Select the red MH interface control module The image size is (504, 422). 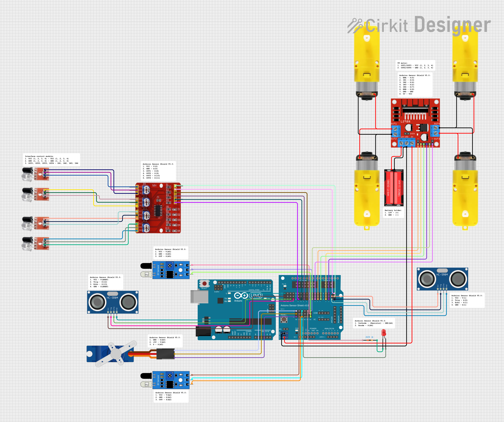[158, 208]
